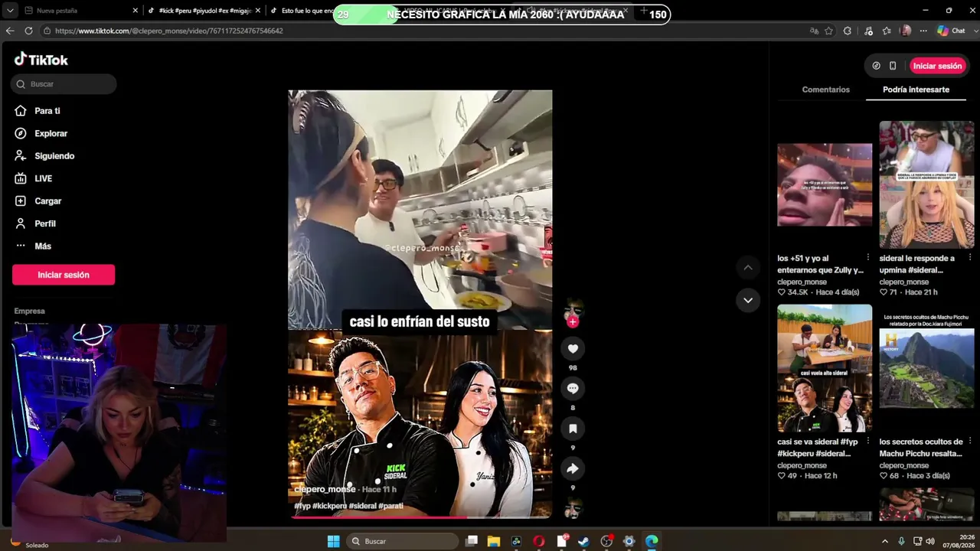This screenshot has width=980, height=551.
Task: Open Microsoft Edge from taskbar
Action: 652,541
